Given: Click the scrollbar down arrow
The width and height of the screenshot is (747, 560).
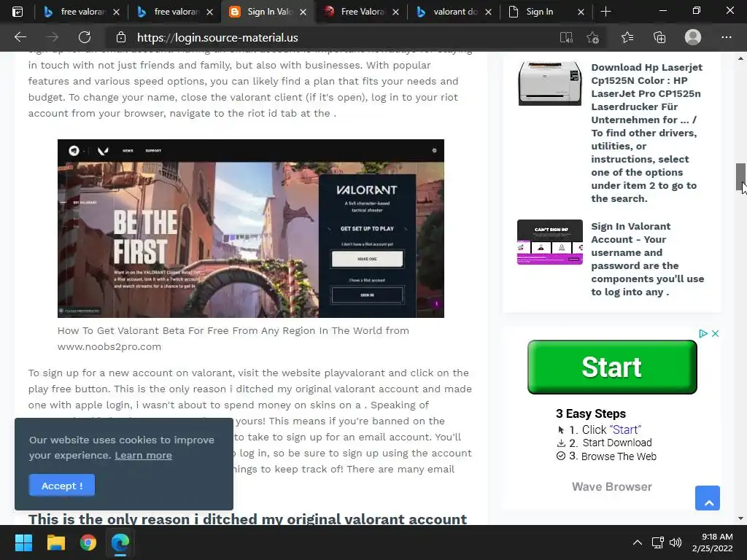Looking at the screenshot, I should pos(740,518).
